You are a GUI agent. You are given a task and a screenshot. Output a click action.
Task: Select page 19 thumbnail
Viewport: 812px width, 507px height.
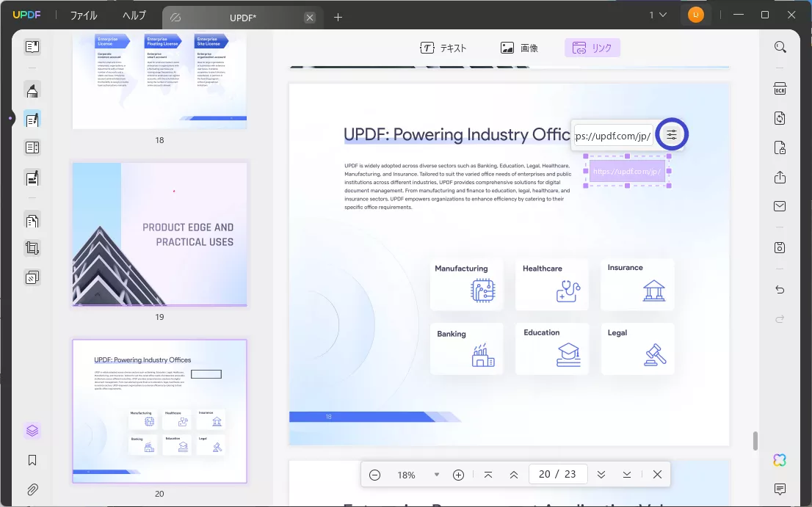click(159, 234)
